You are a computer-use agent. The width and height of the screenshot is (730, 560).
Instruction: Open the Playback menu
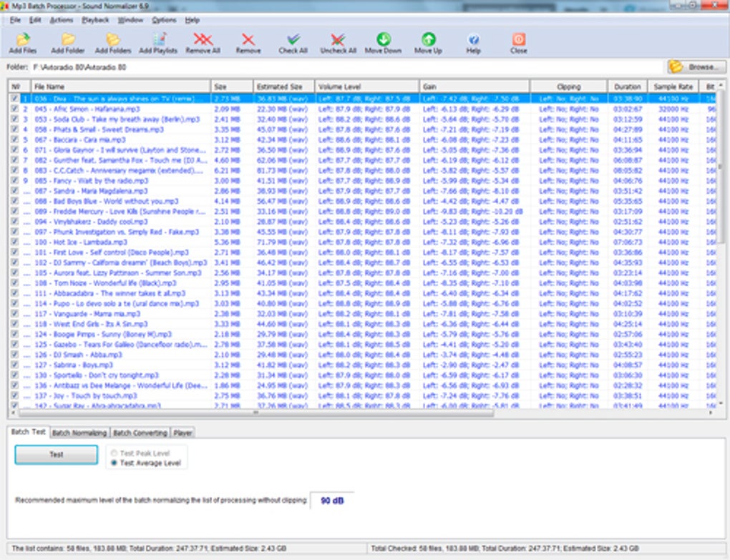(95, 20)
